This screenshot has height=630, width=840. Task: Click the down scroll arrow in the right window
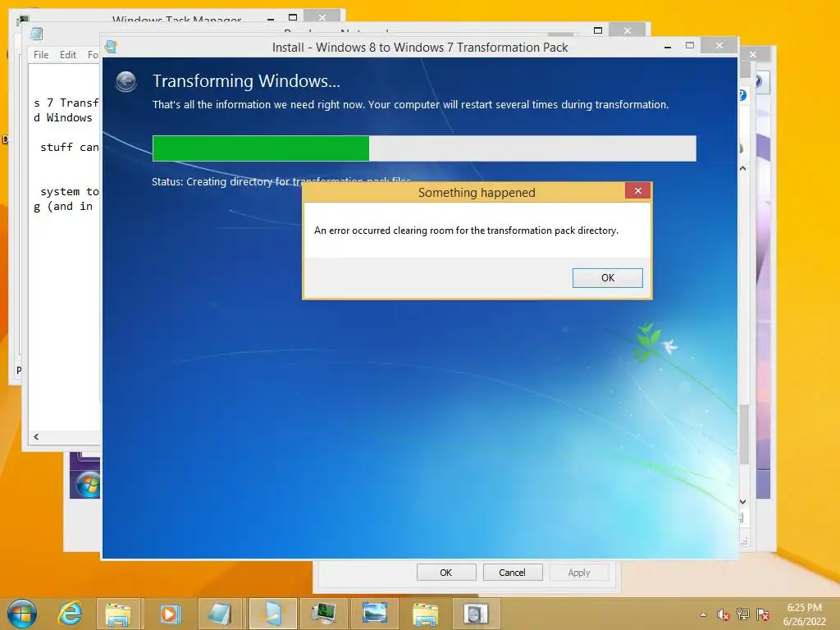[x=743, y=502]
